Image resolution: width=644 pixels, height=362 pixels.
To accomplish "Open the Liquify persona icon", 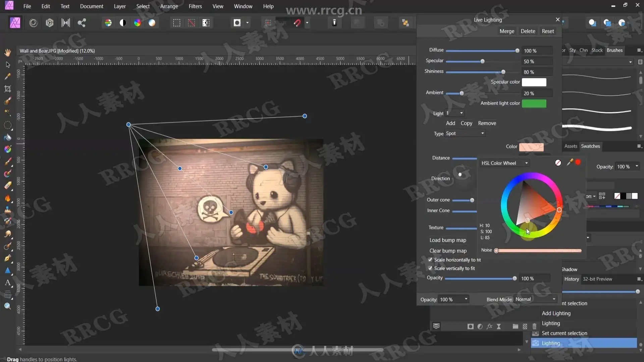I will pos(33,23).
